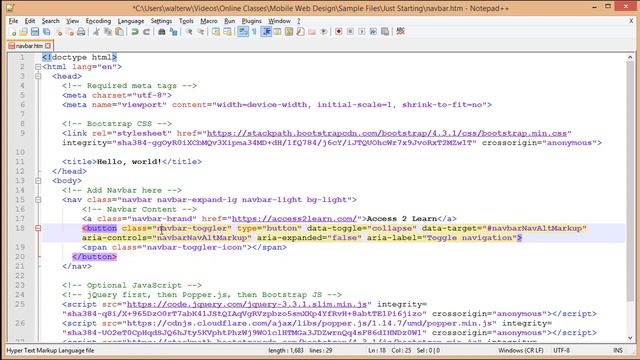Click the Save All toolbar icon

click(47, 32)
